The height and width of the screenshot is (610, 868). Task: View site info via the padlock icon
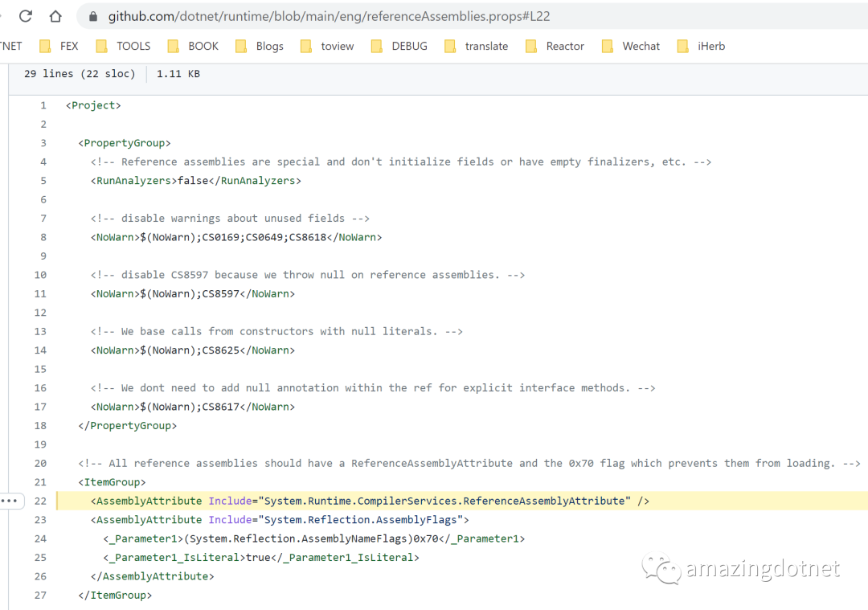[93, 17]
